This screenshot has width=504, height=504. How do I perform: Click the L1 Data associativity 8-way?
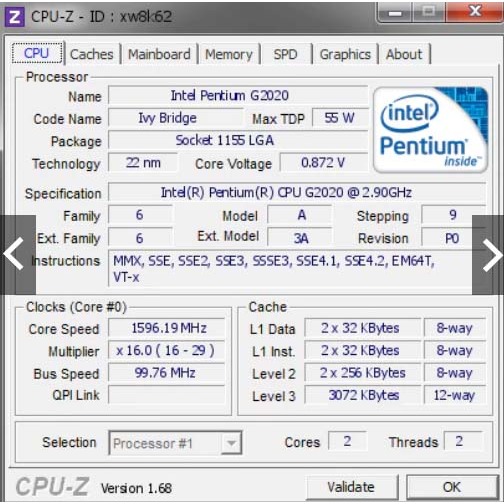pyautogui.click(x=455, y=328)
